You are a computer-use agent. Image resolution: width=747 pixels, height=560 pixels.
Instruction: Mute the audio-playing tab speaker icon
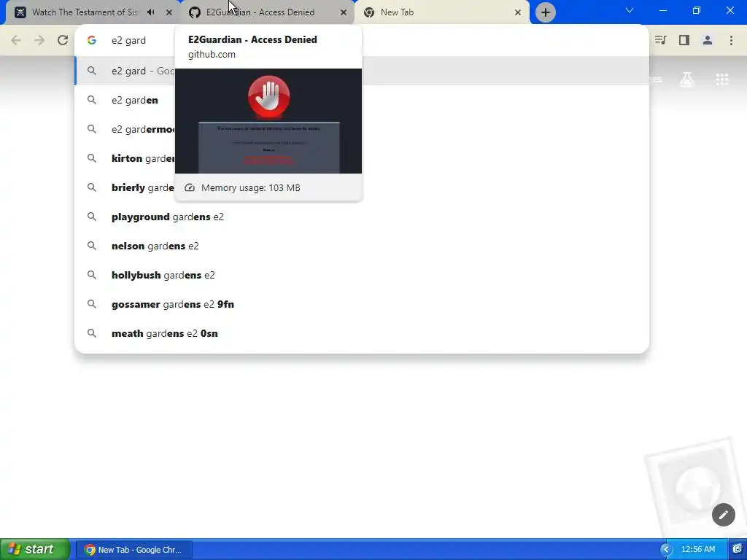coord(151,12)
